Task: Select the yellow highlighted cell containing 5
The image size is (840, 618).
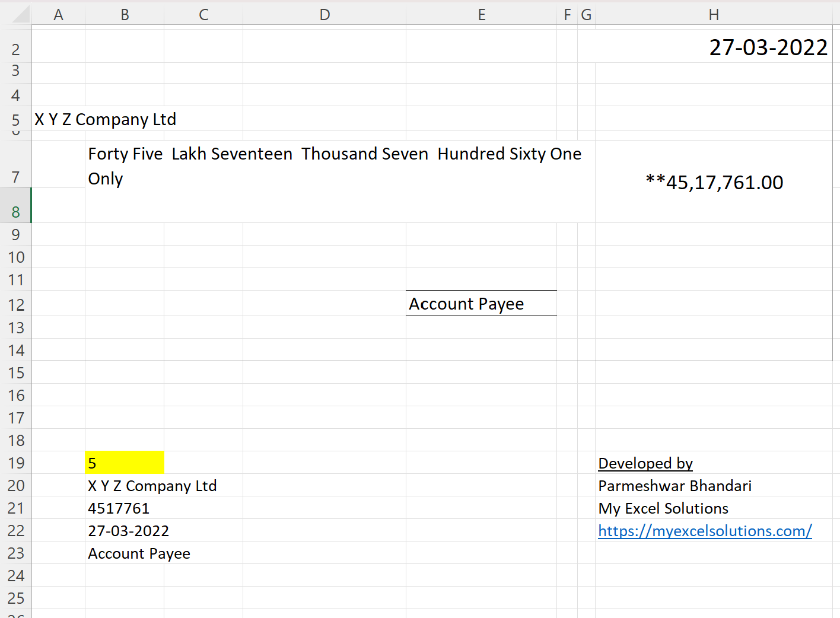Action: (x=125, y=463)
